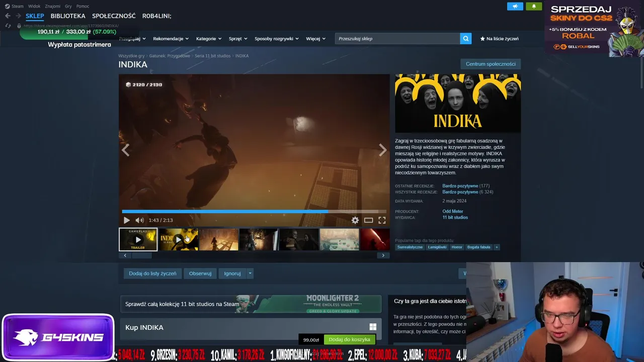Image resolution: width=644 pixels, height=362 pixels.
Task: Open video settings gear
Action: (355, 220)
